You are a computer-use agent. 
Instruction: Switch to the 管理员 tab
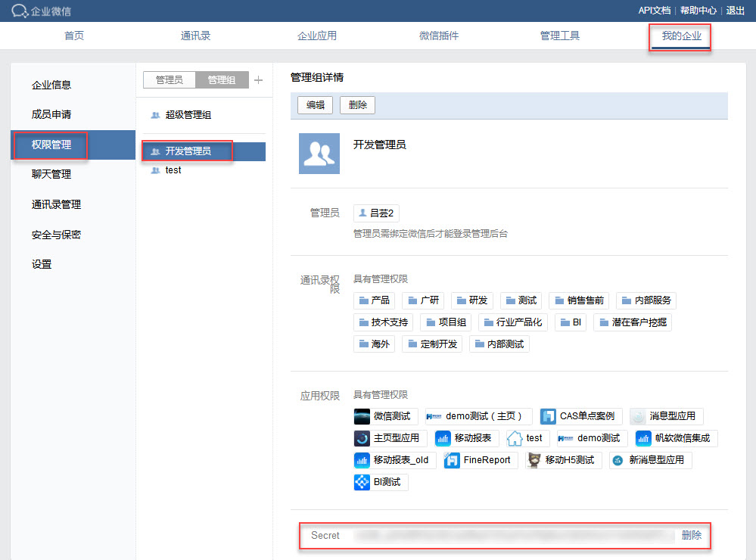point(170,79)
